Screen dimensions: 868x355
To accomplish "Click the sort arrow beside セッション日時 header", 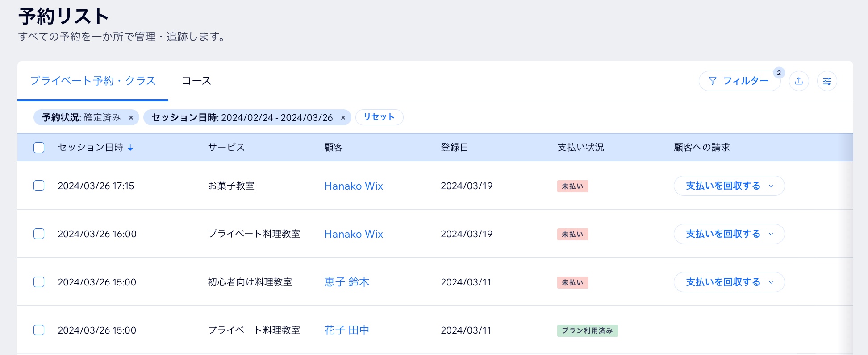I will pyautogui.click(x=130, y=148).
